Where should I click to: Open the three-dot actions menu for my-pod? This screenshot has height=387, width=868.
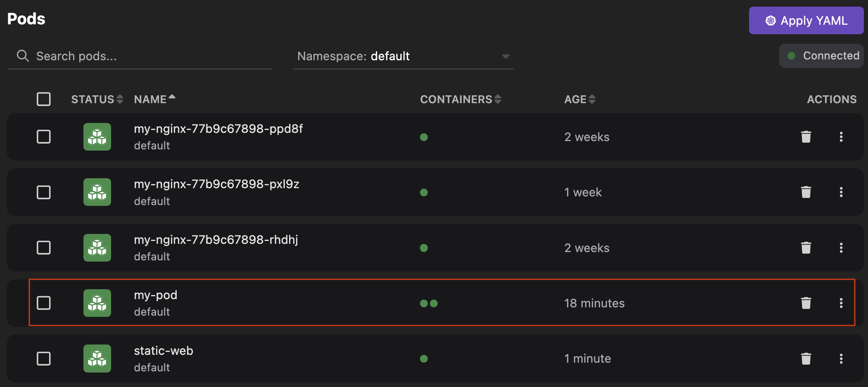coord(842,303)
